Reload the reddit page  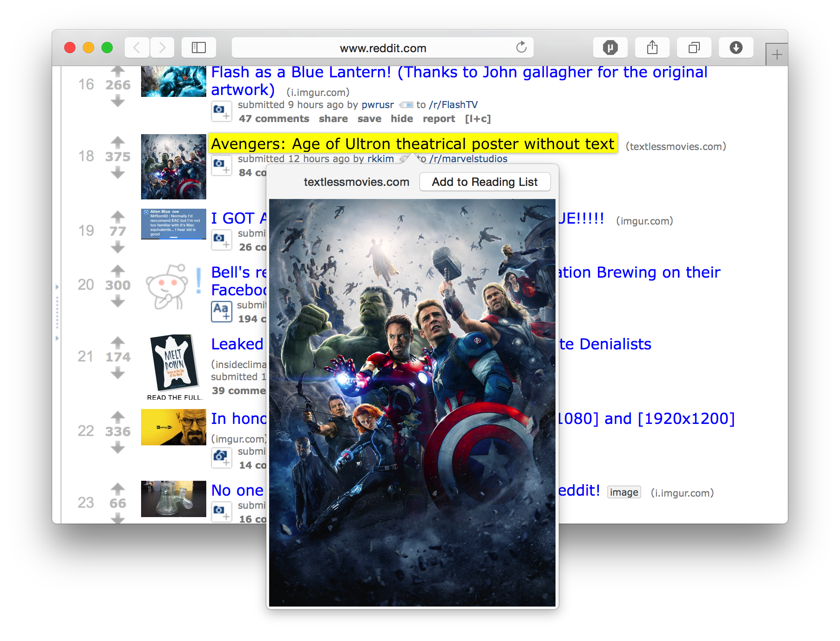pyautogui.click(x=522, y=47)
